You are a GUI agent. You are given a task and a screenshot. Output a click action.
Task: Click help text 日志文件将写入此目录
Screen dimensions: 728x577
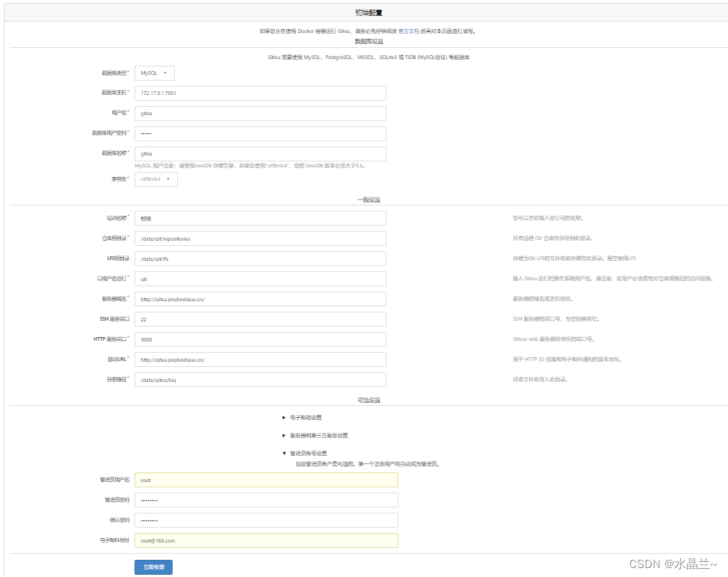pyautogui.click(x=540, y=380)
